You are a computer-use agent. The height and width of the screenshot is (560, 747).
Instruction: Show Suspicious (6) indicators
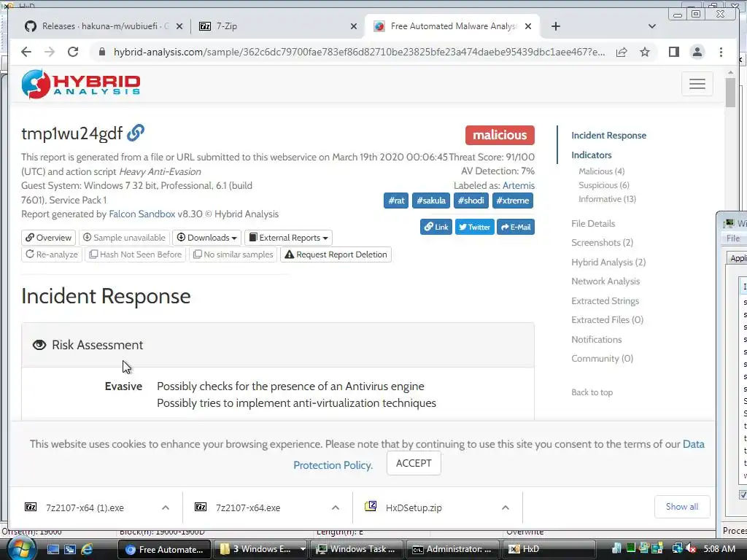(x=603, y=185)
